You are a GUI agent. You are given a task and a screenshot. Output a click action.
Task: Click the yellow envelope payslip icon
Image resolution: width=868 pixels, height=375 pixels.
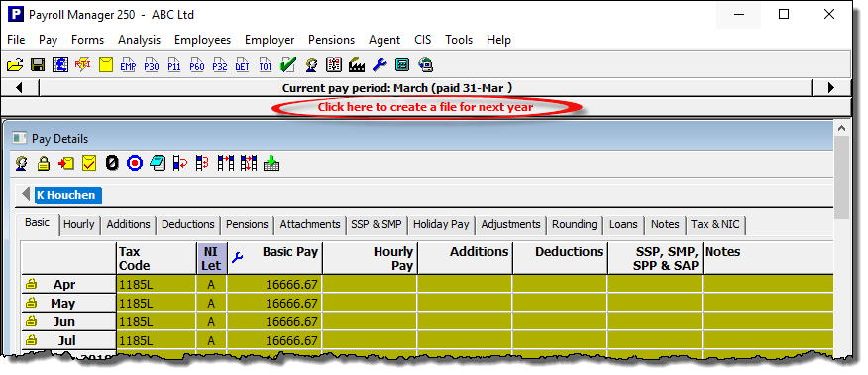click(x=106, y=64)
